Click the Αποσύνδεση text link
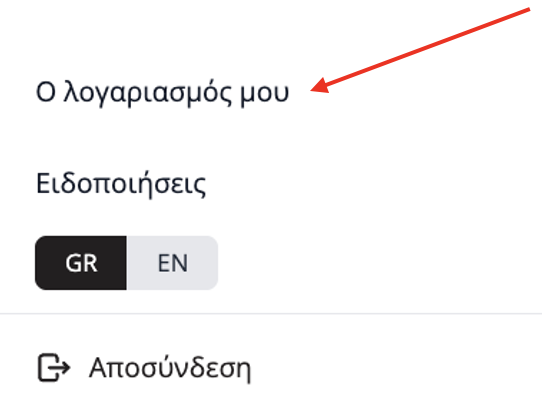542x414 pixels. pyautogui.click(x=170, y=368)
